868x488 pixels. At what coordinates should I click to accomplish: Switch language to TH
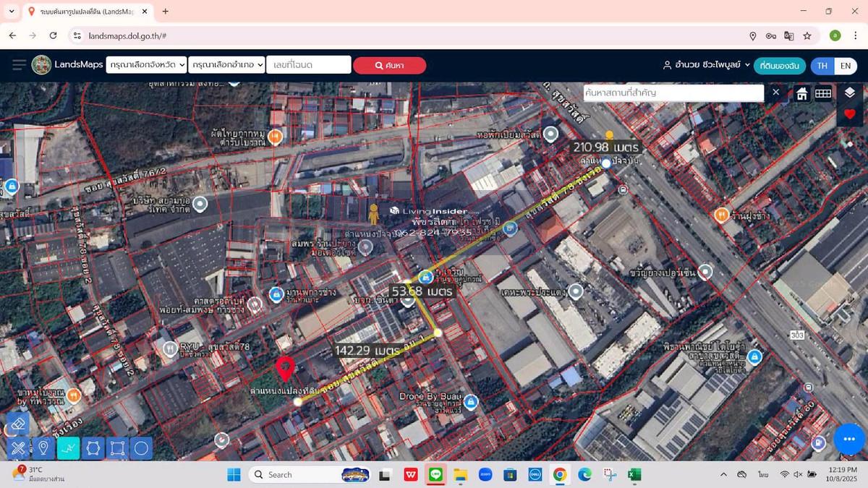(822, 66)
